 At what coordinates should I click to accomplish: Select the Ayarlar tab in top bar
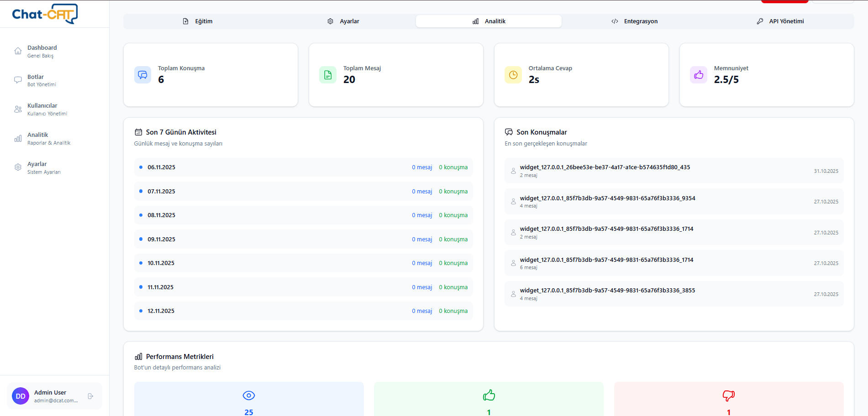tap(343, 21)
